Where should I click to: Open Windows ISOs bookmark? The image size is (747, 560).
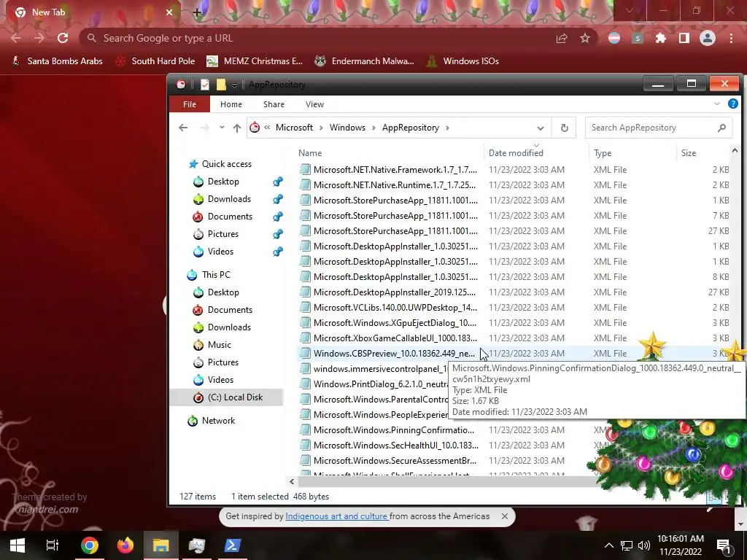[x=463, y=61]
